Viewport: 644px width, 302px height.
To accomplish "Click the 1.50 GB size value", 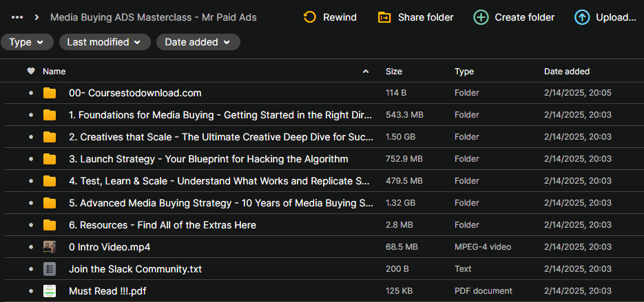I will (400, 137).
